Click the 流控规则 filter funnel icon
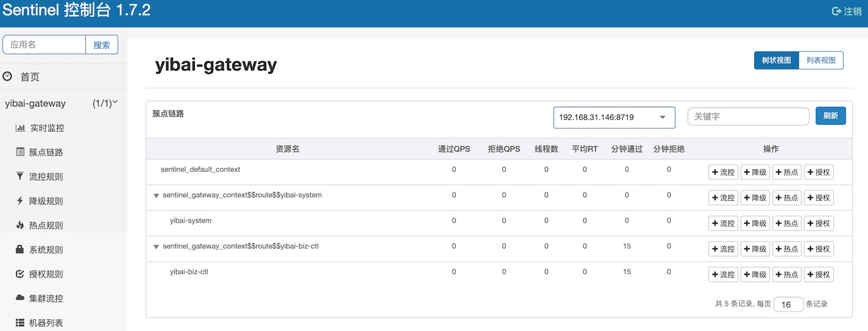The height and width of the screenshot is (331, 868). [x=20, y=176]
